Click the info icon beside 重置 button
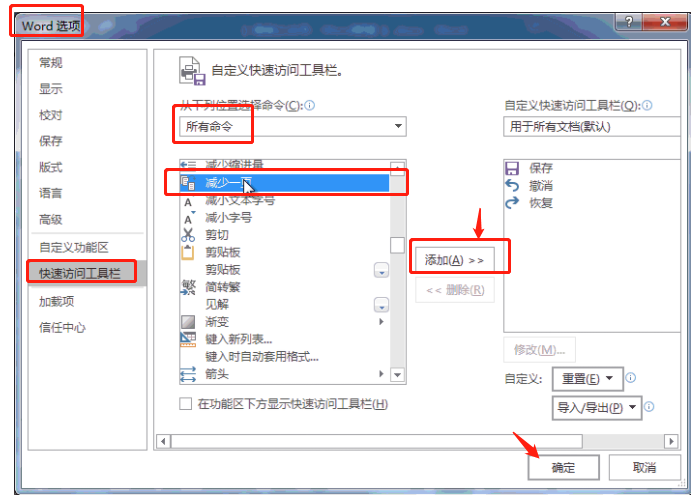Image resolution: width=697 pixels, height=501 pixels. click(630, 378)
